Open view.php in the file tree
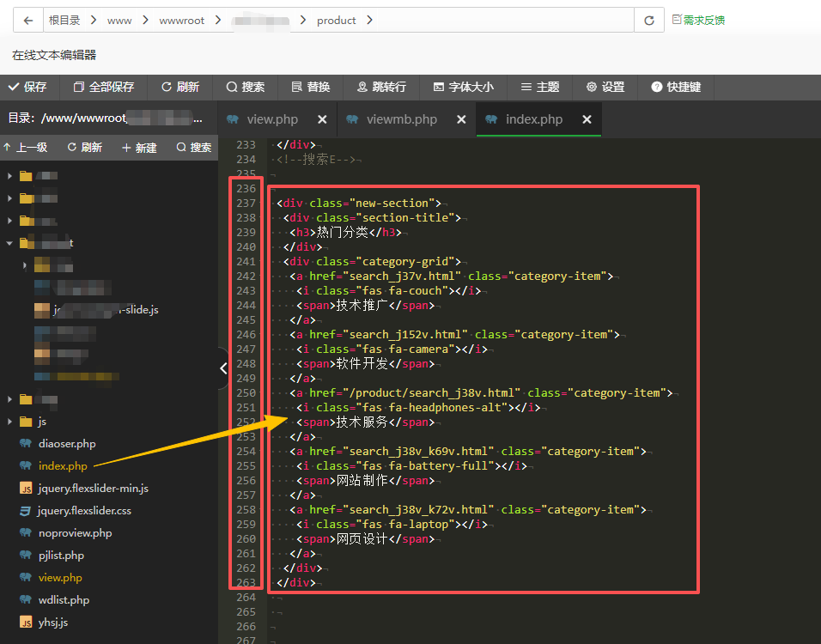821x644 pixels. pos(60,578)
